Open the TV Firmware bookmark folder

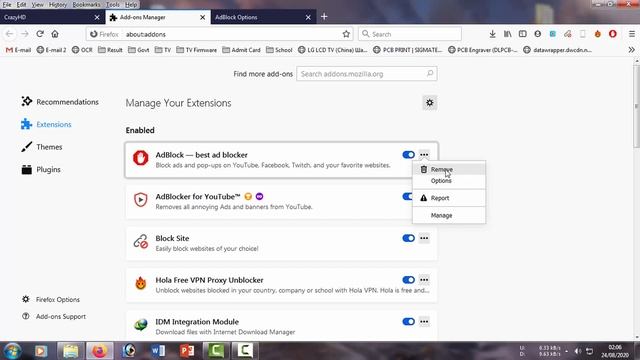pos(196,50)
